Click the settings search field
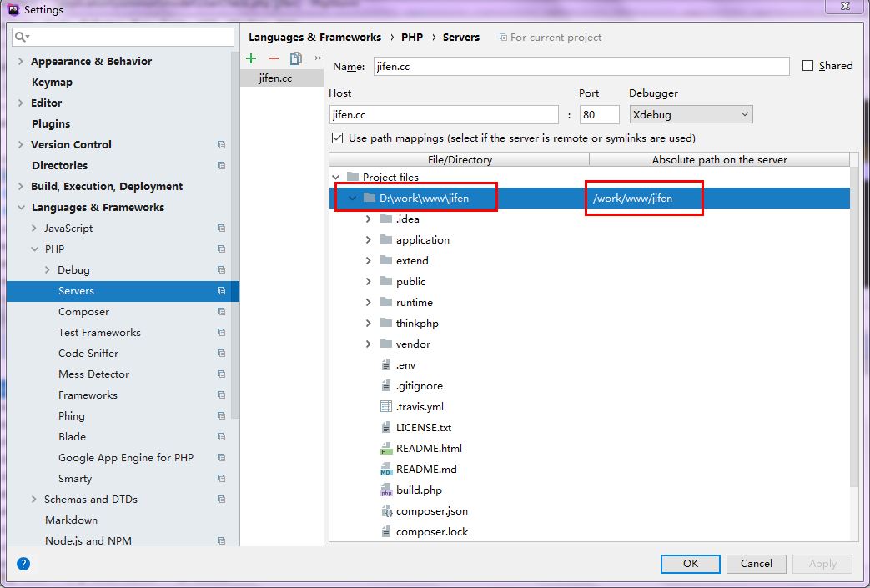 (125, 38)
